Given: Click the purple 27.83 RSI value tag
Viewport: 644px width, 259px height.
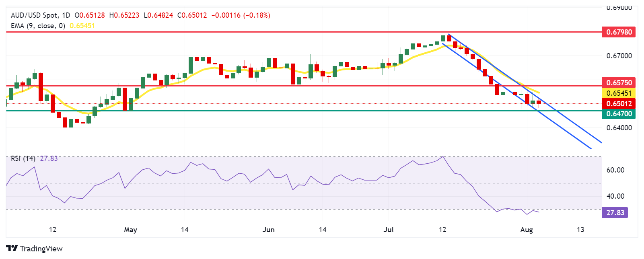Looking at the screenshot, I should pyautogui.click(x=615, y=212).
